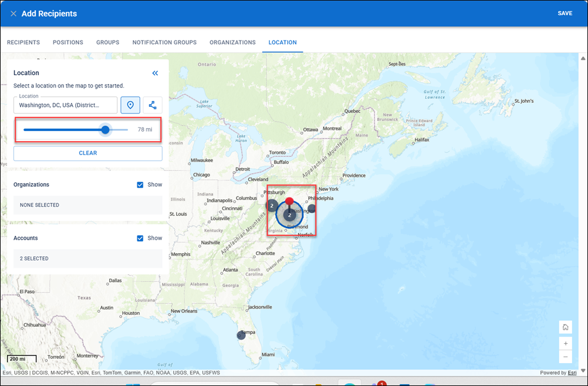The height and width of the screenshot is (386, 588).
Task: Click the cluster marker inside the blue radius circle
Action: (289, 215)
